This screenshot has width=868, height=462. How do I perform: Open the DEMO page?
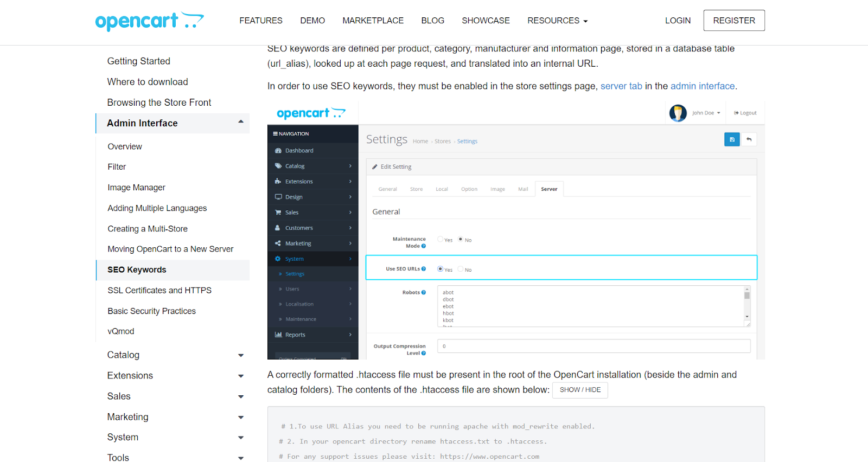312,21
